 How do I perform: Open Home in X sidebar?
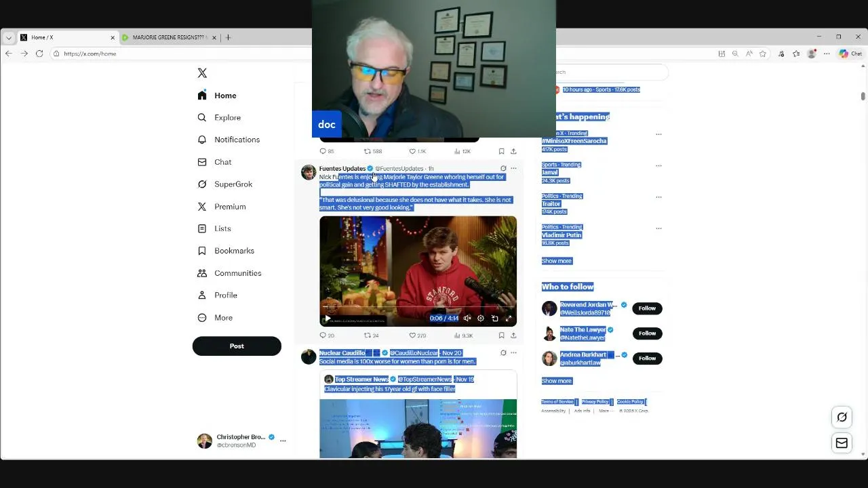tap(217, 96)
